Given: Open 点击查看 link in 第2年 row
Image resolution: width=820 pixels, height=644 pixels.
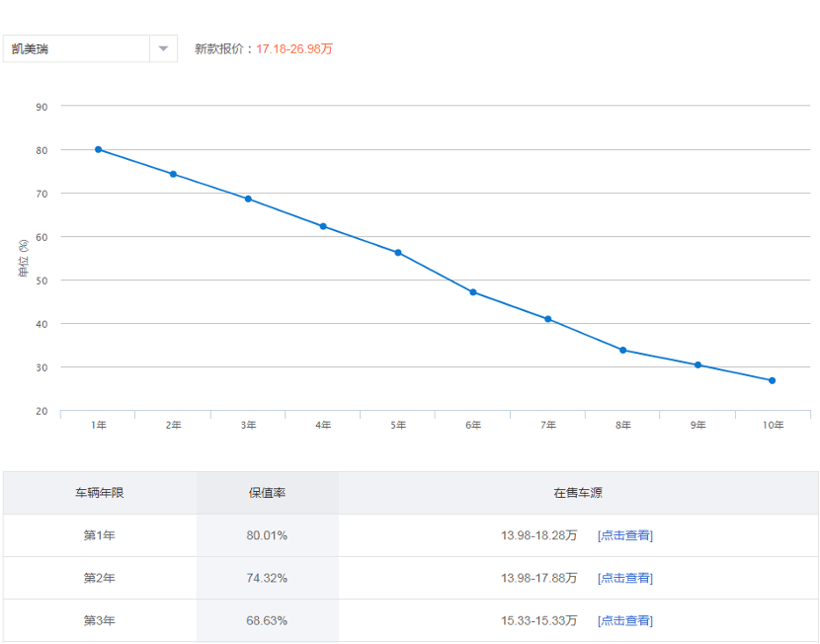Looking at the screenshot, I should pyautogui.click(x=625, y=578).
